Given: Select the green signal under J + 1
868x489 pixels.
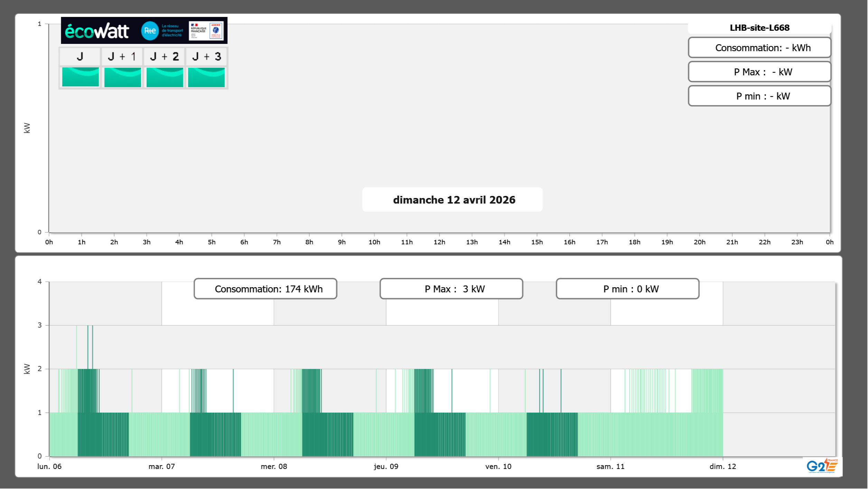Looking at the screenshot, I should tap(123, 77).
